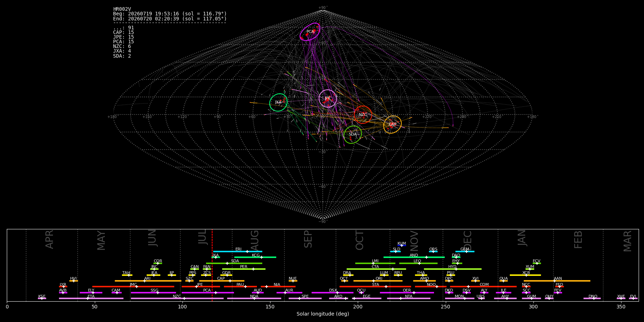Select the PER shower activity bar
644x322 pixels.
244,269
